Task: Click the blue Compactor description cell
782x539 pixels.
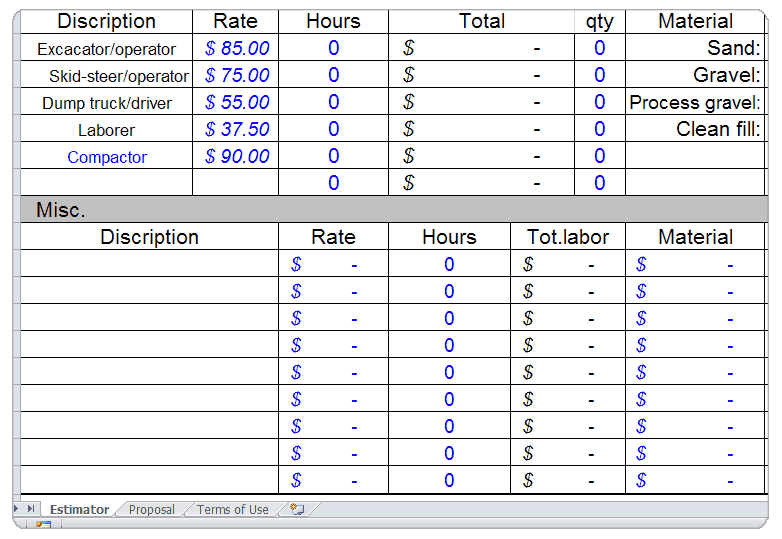Action: coord(107,157)
